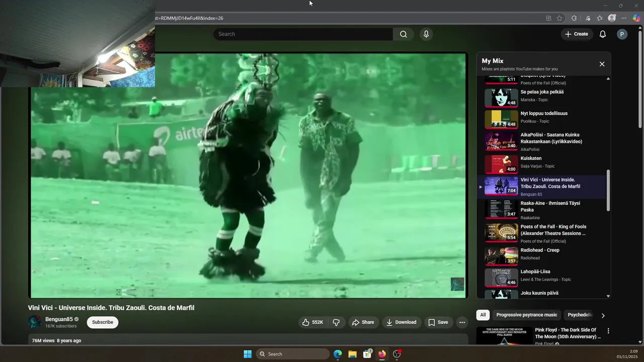Play Lahopää-Liisa by Leevi & The Leavings
The height and width of the screenshot is (362, 644).
pyautogui.click(x=542, y=277)
